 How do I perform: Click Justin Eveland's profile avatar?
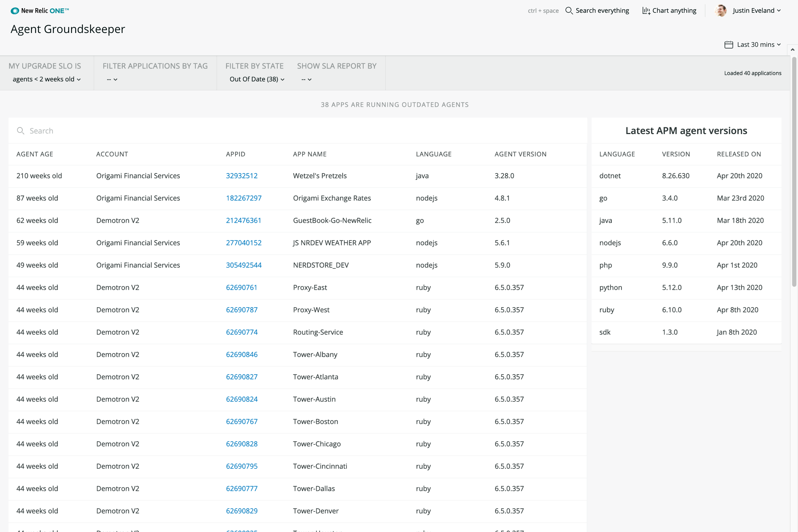(721, 11)
